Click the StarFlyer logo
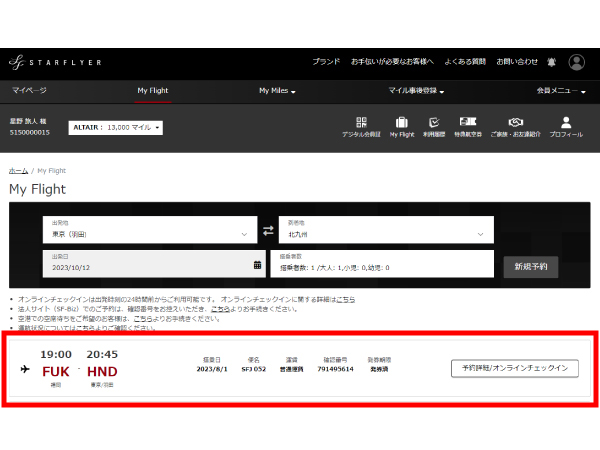This screenshot has height=450, width=600. (x=54, y=62)
